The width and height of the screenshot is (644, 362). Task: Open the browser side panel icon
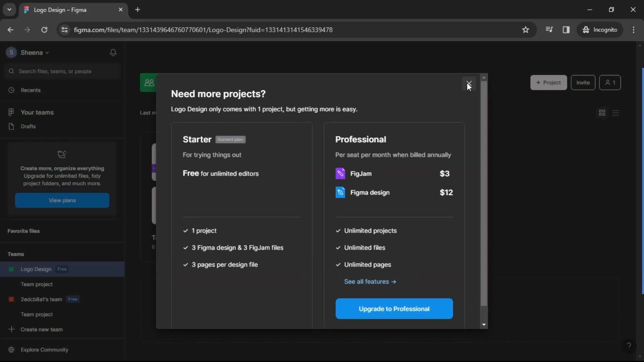coord(566,30)
